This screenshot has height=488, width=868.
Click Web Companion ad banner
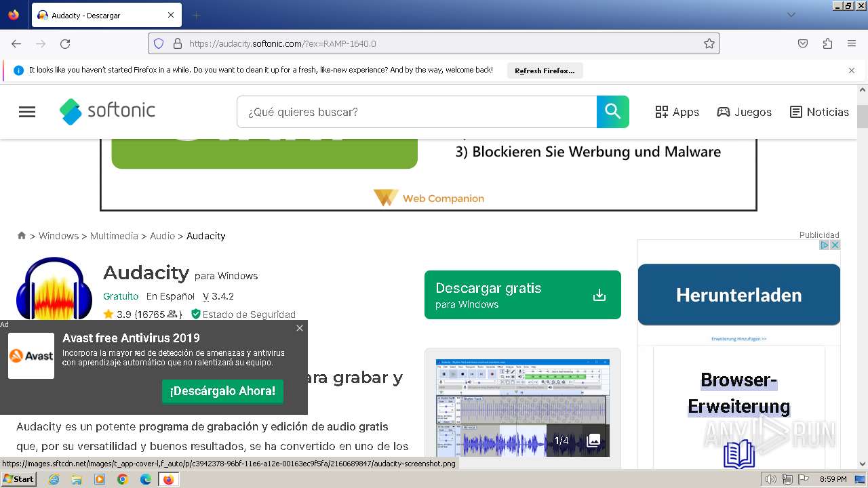point(429,175)
